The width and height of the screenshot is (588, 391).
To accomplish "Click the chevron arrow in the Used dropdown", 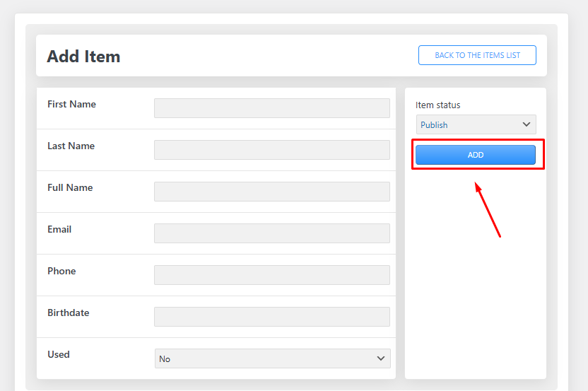I will point(381,358).
